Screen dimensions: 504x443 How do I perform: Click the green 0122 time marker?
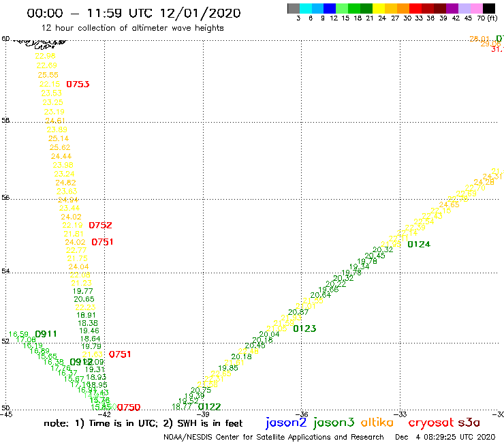[x=210, y=407]
